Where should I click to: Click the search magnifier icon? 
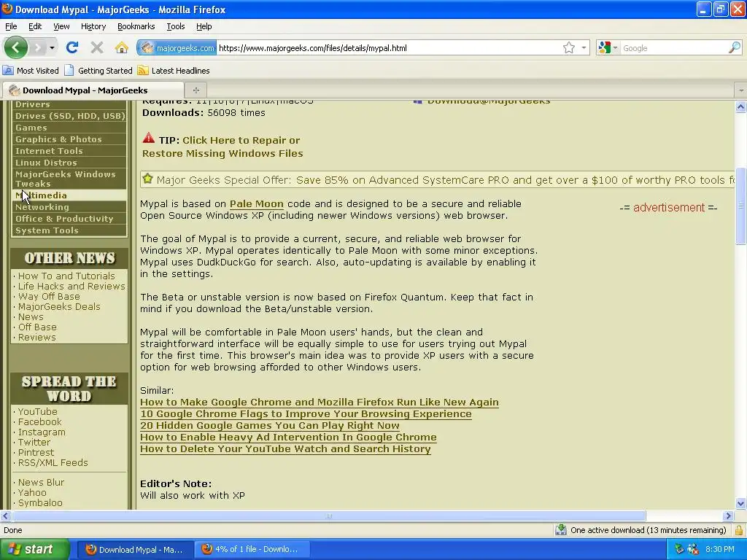tap(735, 47)
